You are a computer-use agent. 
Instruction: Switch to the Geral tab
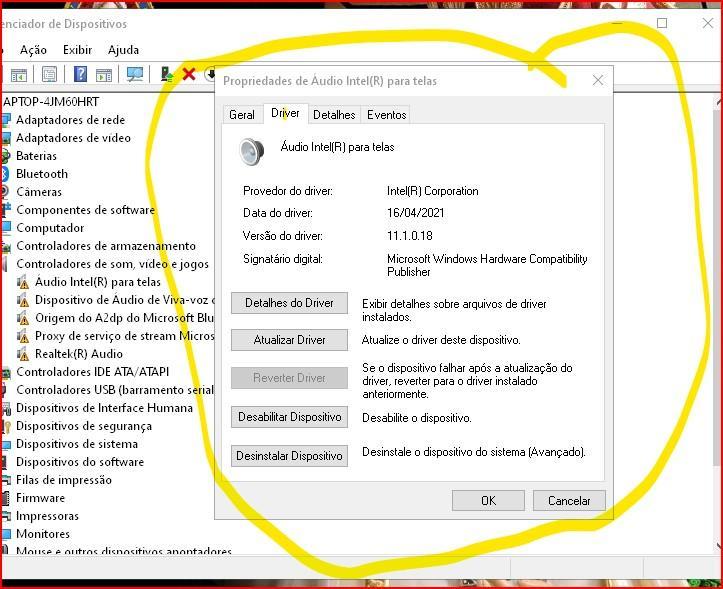242,115
